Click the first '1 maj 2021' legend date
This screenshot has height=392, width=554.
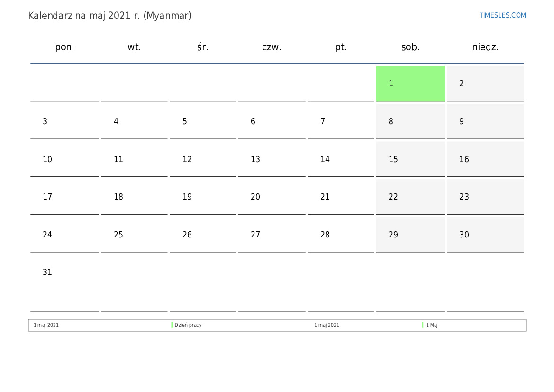[46, 325]
